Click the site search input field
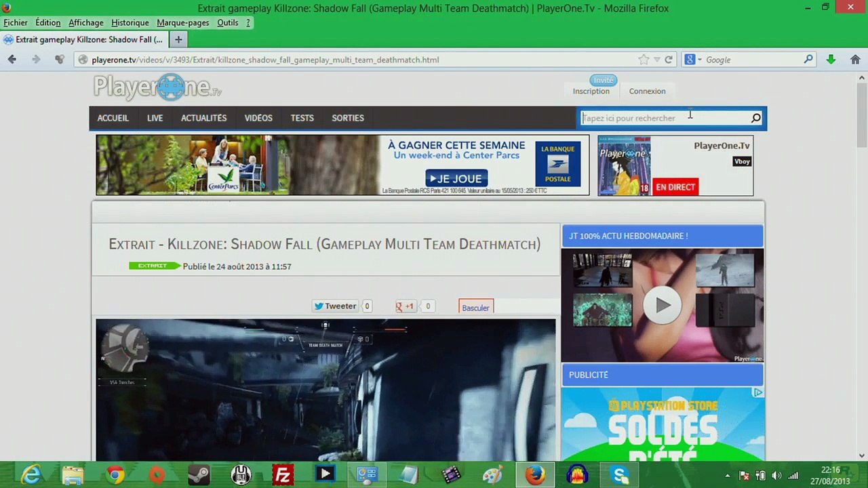The width and height of the screenshot is (868, 488). (665, 118)
